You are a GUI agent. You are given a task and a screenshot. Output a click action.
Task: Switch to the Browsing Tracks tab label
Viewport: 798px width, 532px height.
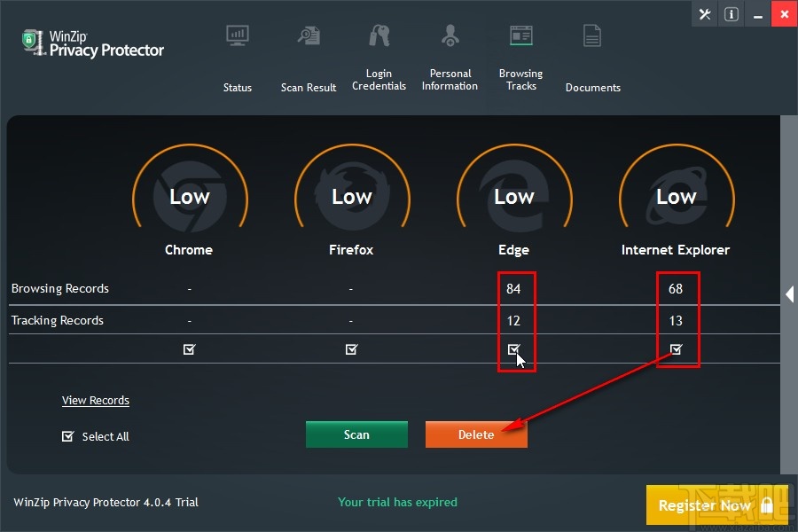click(x=521, y=80)
